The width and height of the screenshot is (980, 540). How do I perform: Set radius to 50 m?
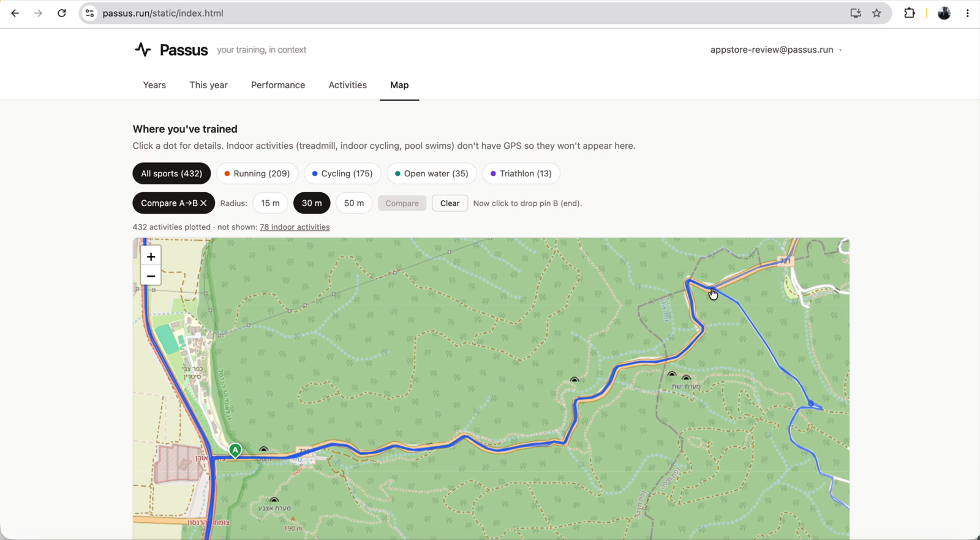pos(354,203)
